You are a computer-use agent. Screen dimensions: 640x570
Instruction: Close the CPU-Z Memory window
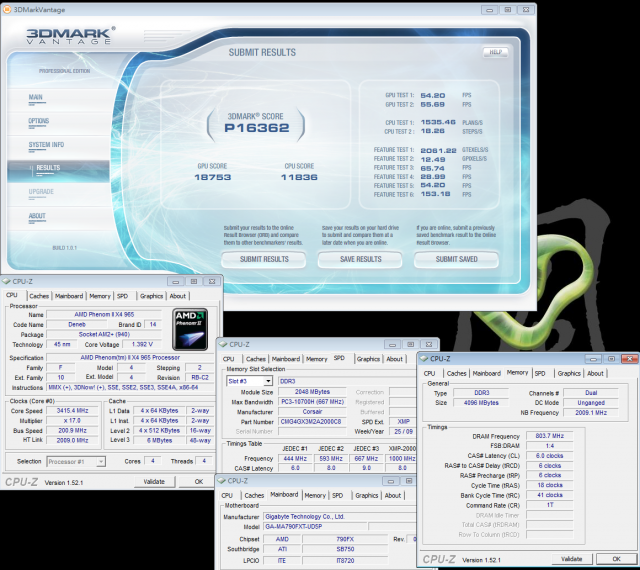(x=629, y=359)
